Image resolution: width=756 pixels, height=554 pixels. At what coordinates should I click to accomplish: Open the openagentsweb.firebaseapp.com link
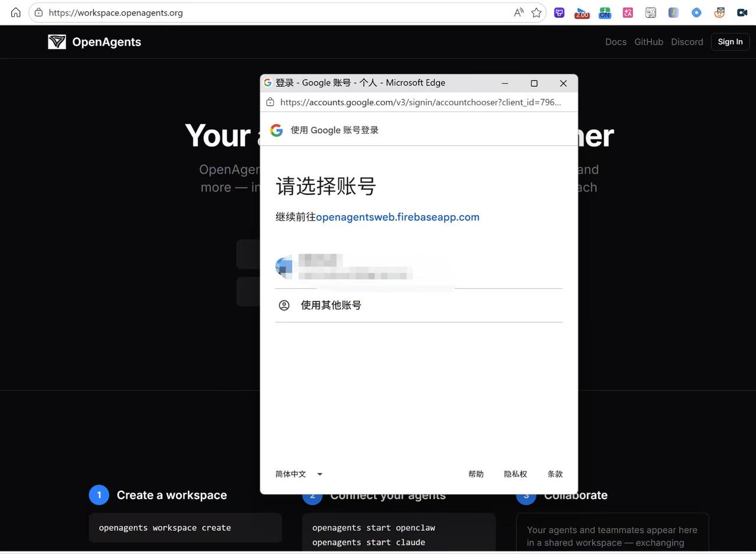[397, 217]
